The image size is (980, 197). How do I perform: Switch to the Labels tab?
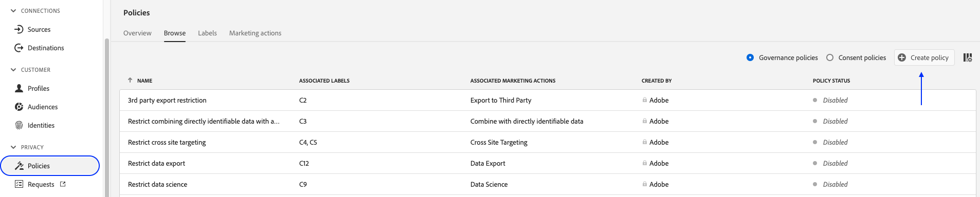tap(207, 33)
